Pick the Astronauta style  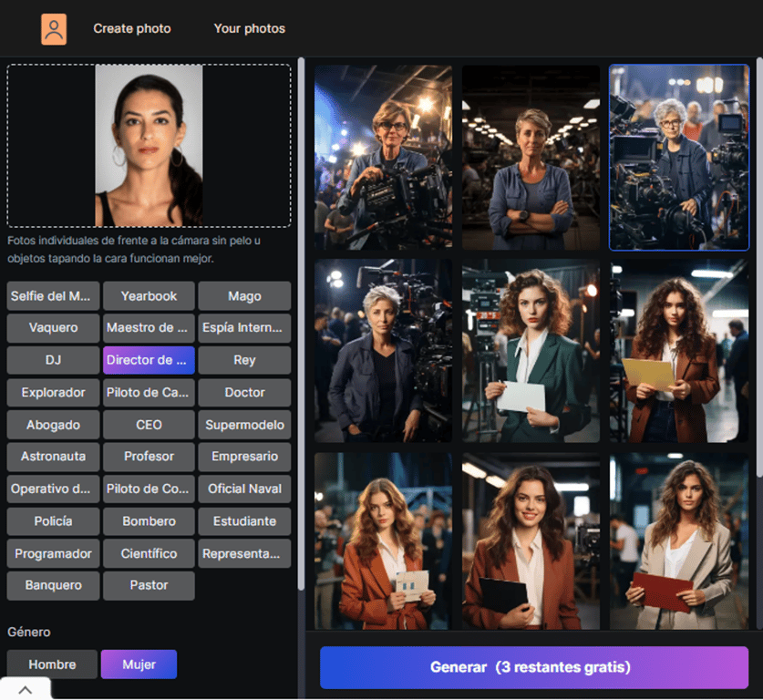[x=53, y=457]
